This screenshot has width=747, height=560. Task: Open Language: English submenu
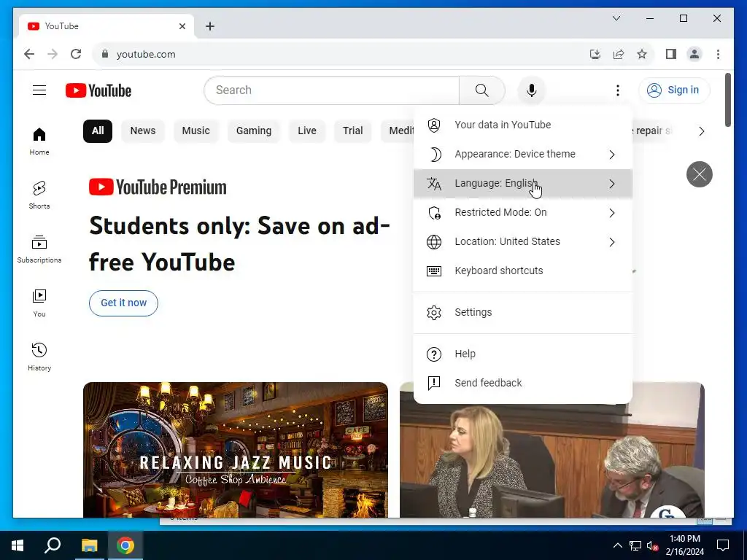522,183
